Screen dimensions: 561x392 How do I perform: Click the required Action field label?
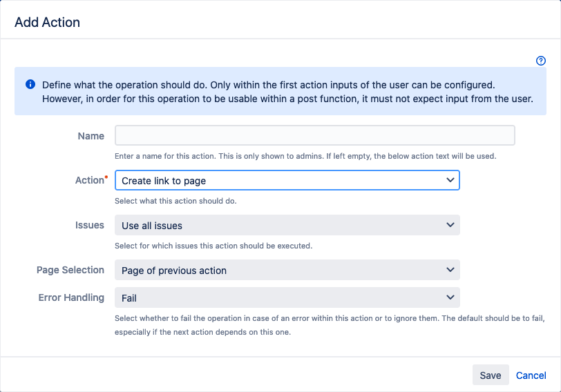[90, 180]
